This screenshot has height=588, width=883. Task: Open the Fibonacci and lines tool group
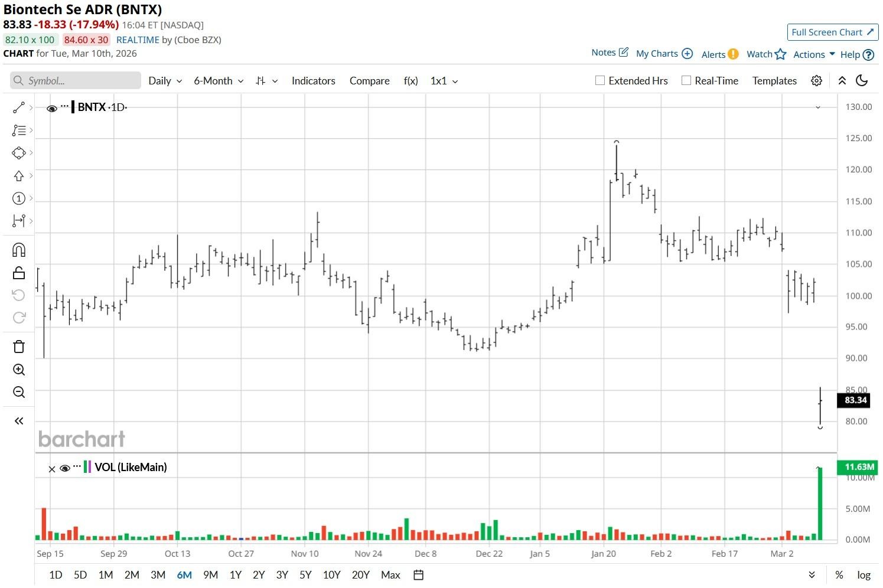pyautogui.click(x=19, y=130)
